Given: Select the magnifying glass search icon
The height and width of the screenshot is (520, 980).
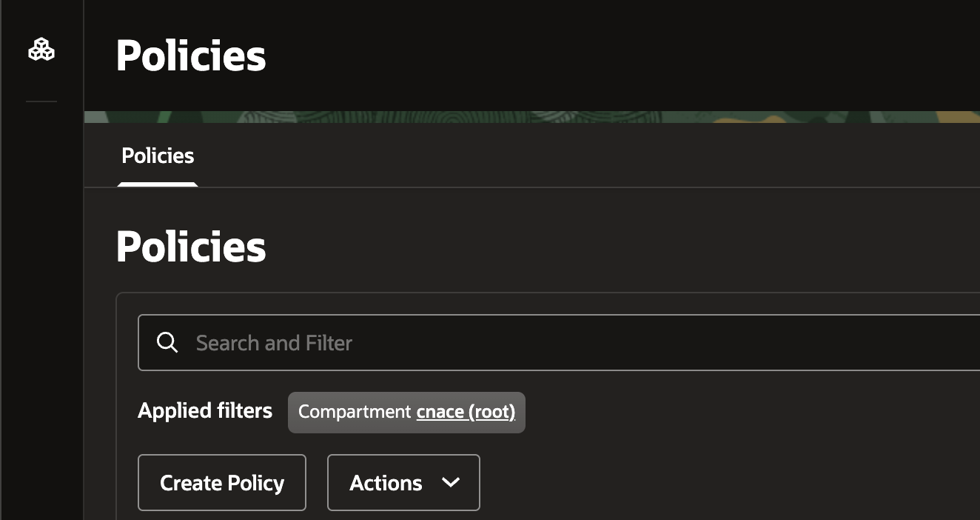Looking at the screenshot, I should [167, 342].
